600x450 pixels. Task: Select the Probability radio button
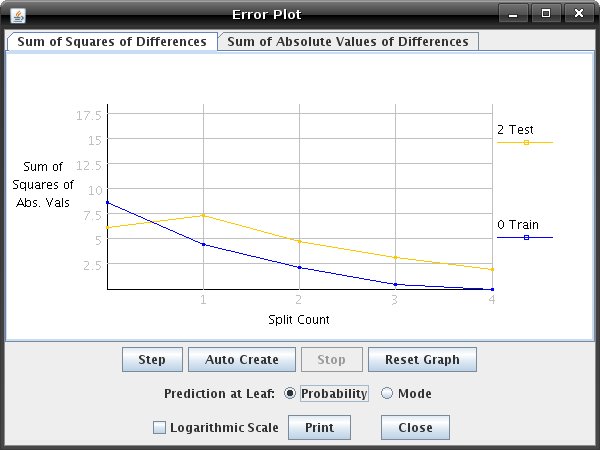pos(290,393)
